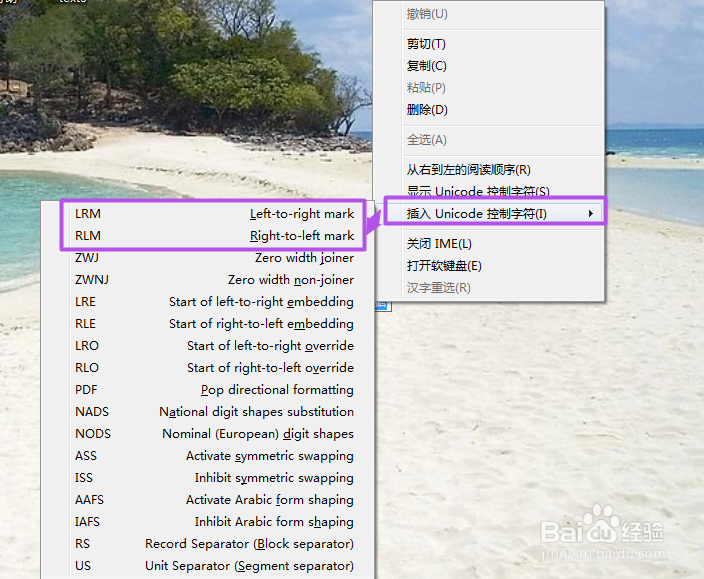This screenshot has height=579, width=704.
Task: Select 粘贴(P) paste entry
Action: (x=489, y=88)
